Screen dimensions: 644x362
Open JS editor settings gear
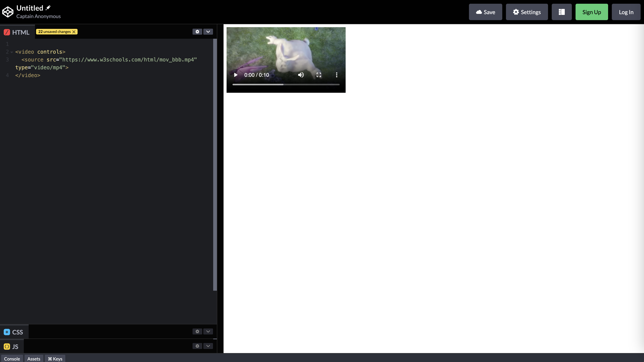(x=197, y=346)
